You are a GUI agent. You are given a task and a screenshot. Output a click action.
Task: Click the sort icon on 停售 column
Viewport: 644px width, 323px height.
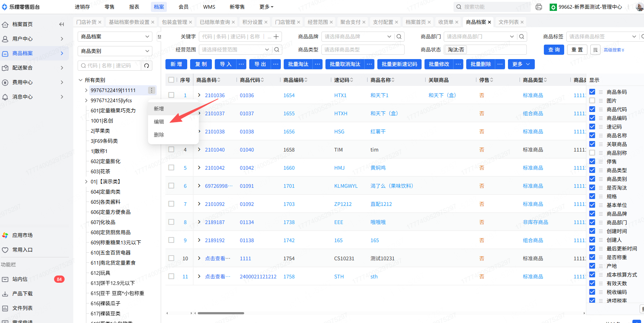tap(492, 80)
